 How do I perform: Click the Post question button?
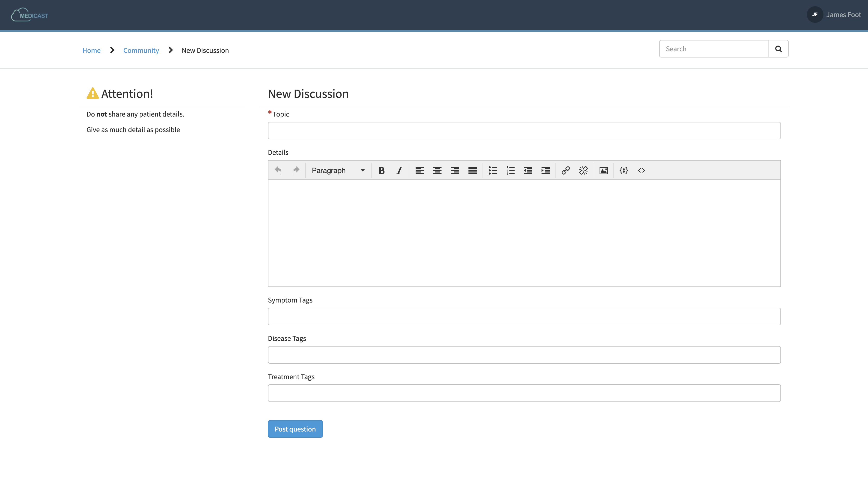click(x=295, y=429)
